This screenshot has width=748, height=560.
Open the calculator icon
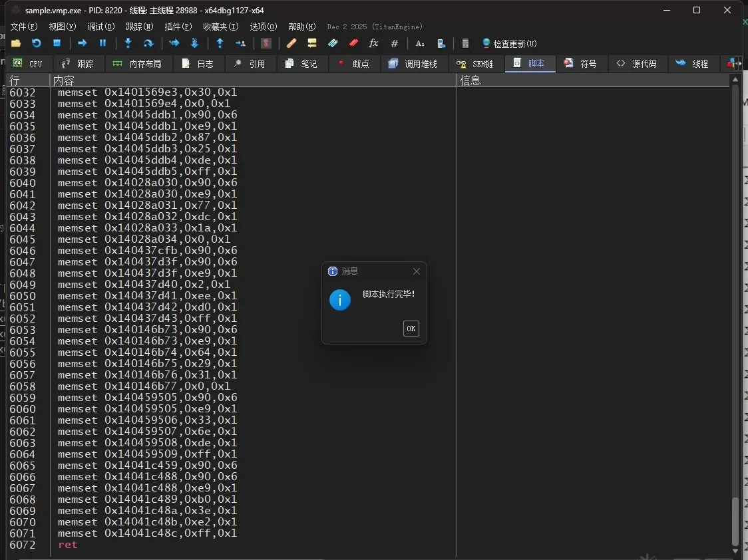[465, 43]
